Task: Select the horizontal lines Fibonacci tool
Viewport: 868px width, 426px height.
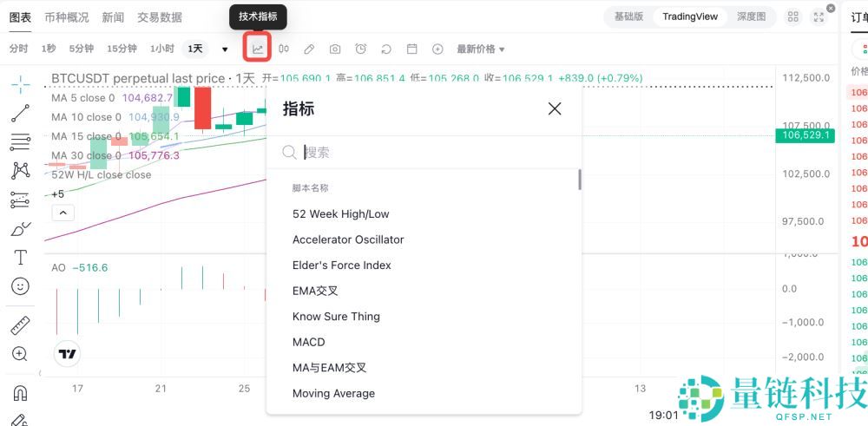Action: tap(21, 141)
